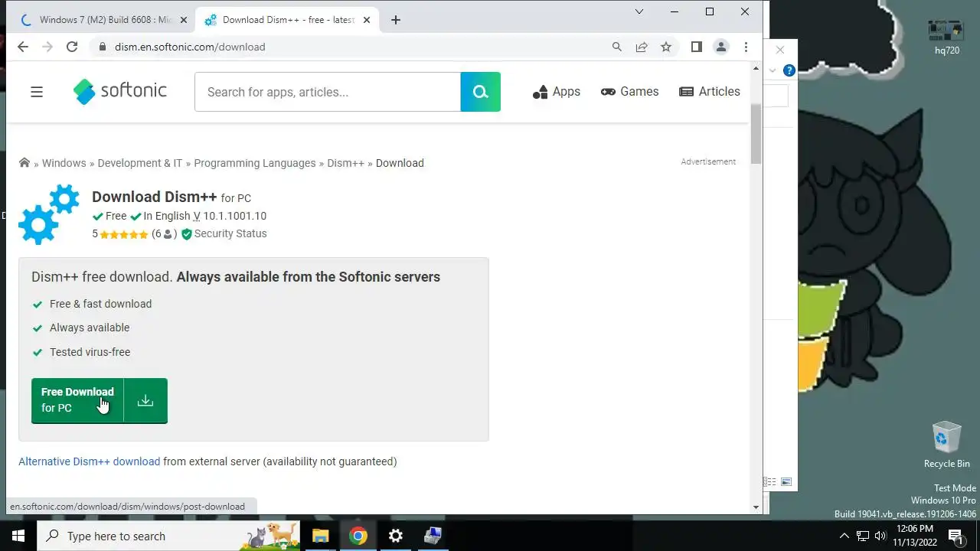Click Free Download for PC button
Screen dimensions: 980x551
77,400
